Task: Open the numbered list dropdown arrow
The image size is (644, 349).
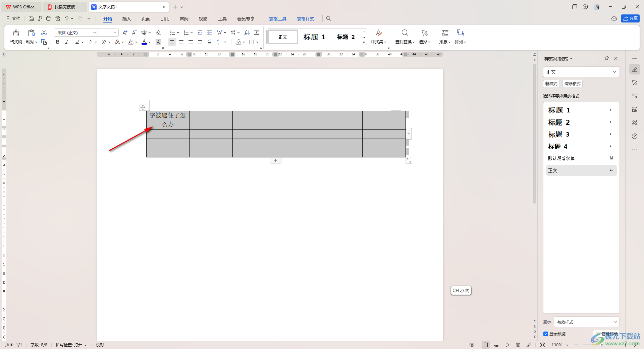Action: [192, 33]
